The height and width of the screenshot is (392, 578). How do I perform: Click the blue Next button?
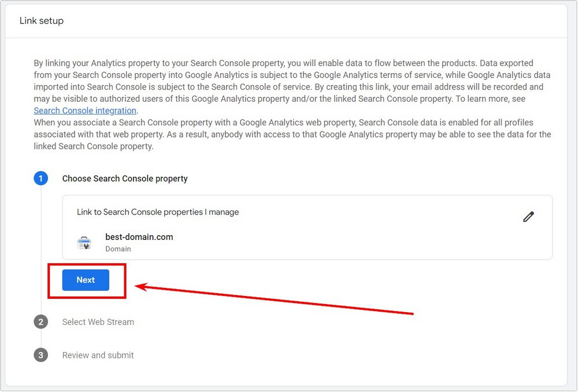tap(86, 280)
